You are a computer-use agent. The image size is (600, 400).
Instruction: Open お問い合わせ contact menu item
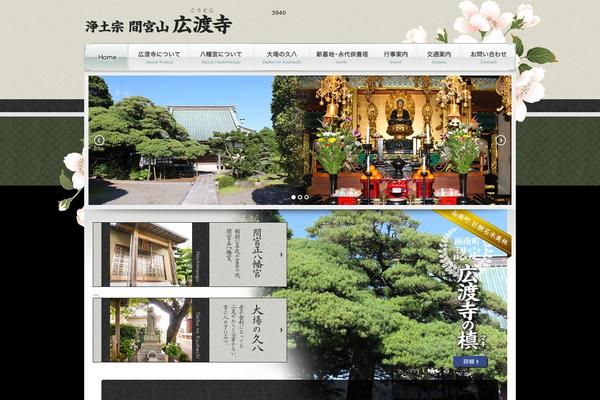[488, 57]
